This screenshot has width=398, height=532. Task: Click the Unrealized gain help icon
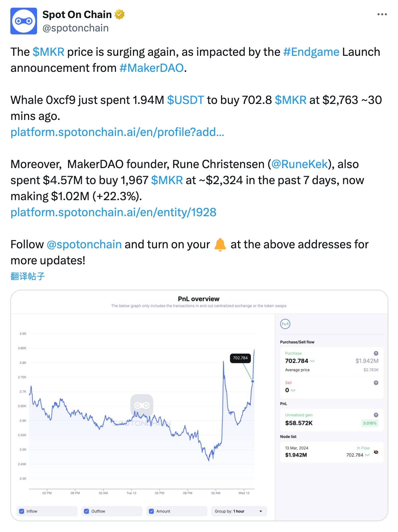[376, 415]
